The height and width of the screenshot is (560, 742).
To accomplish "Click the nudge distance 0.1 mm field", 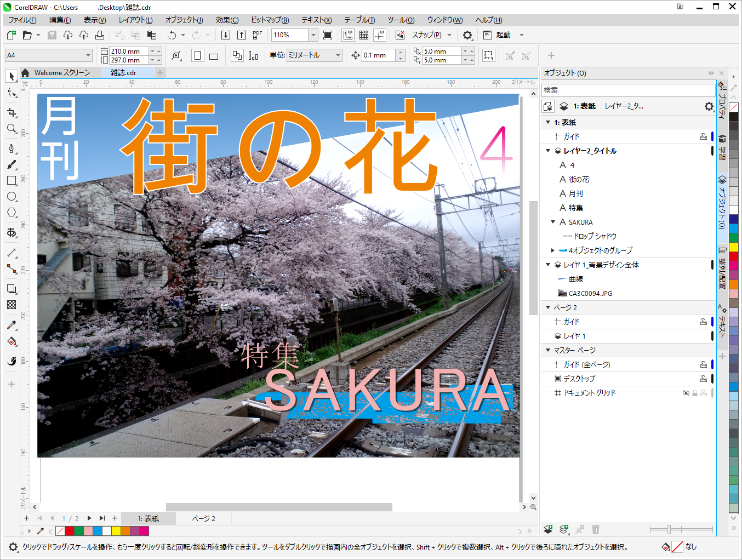I will [x=379, y=55].
